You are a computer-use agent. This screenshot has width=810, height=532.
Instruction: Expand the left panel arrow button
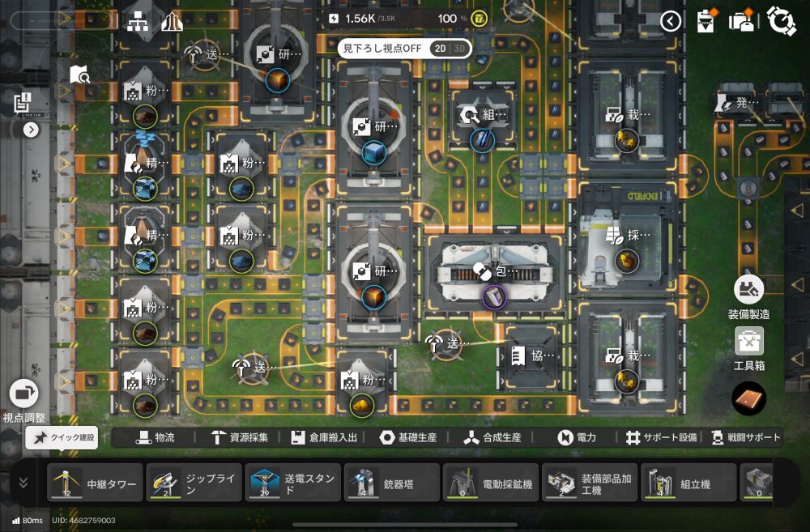click(31, 130)
